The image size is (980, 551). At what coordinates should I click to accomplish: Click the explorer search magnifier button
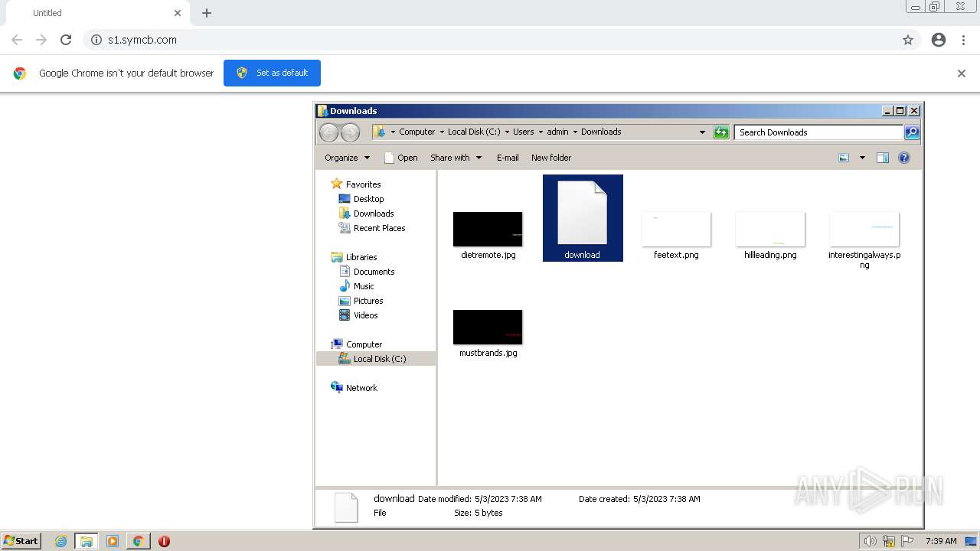(911, 132)
